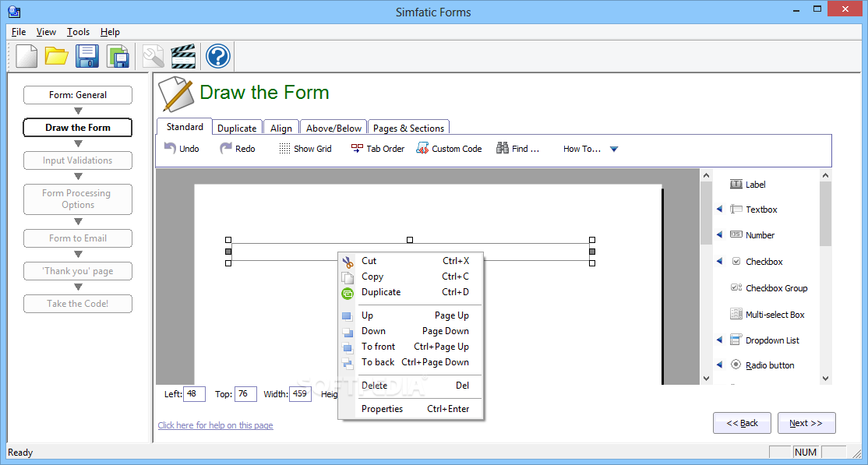Choose To front from the context menu
The image size is (868, 465).
click(411, 346)
